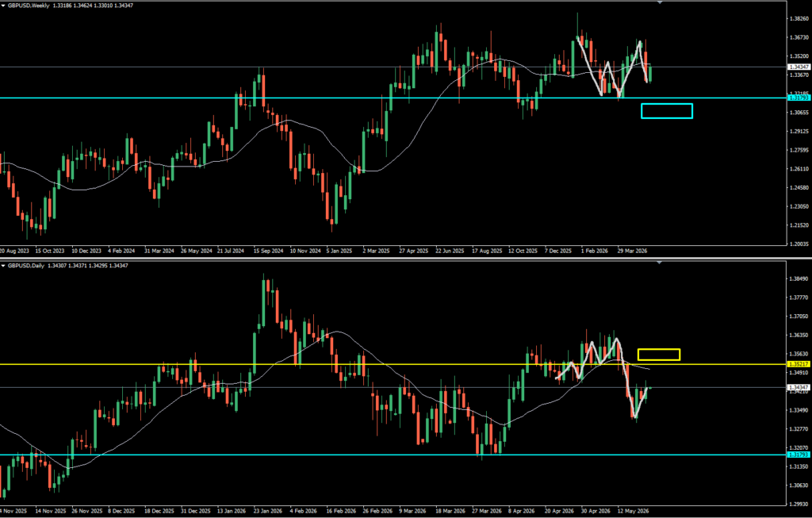Open the GBPUSD,Weekly chart title dropdown arrow
Screen dimensions: 812x518
(x=4, y=6)
